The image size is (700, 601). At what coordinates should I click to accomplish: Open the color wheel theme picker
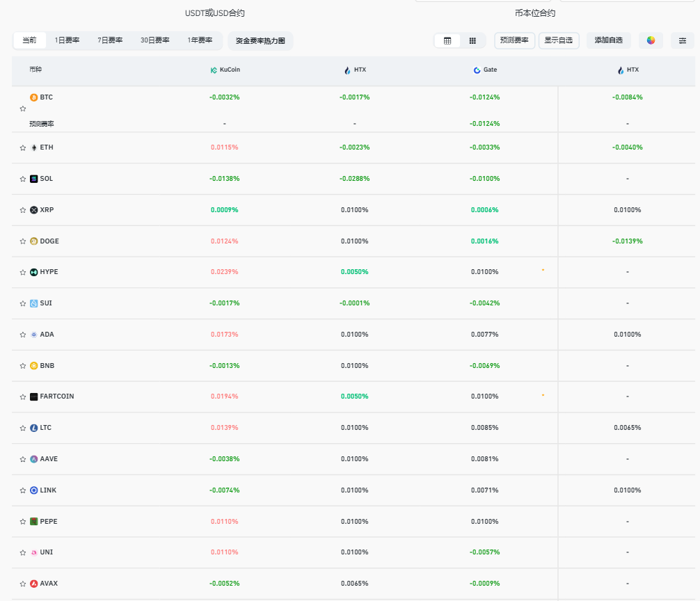(x=651, y=40)
